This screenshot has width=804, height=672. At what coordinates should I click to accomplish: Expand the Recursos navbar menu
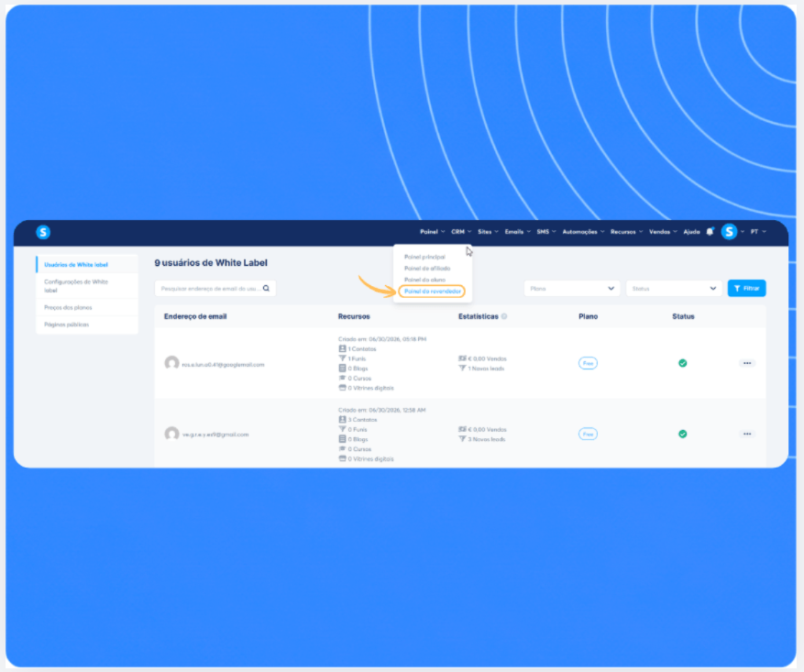[626, 232]
